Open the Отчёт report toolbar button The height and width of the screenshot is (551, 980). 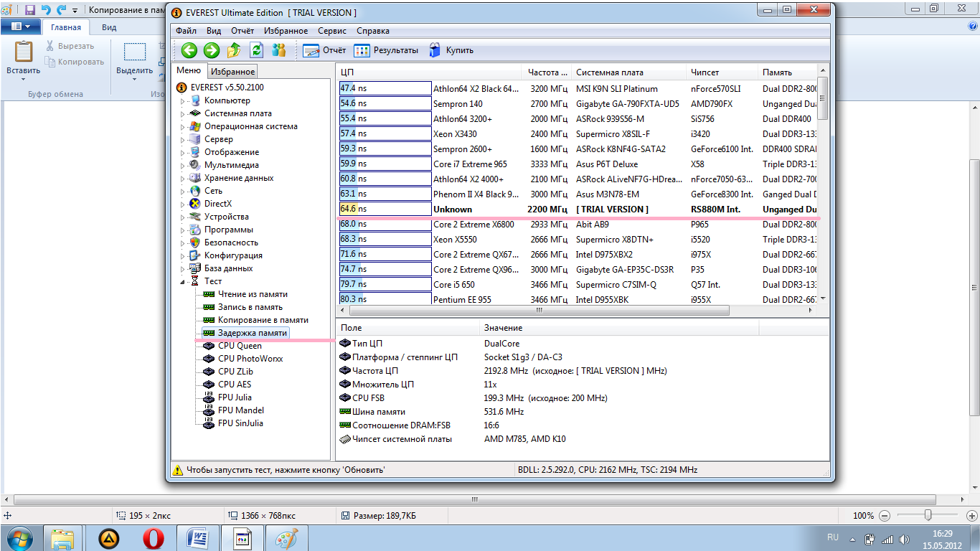click(x=324, y=50)
